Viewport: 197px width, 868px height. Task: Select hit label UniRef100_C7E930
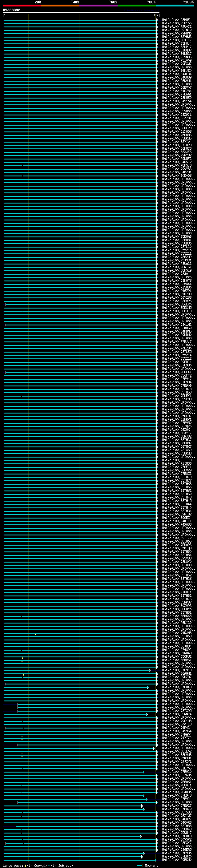[177, 365]
